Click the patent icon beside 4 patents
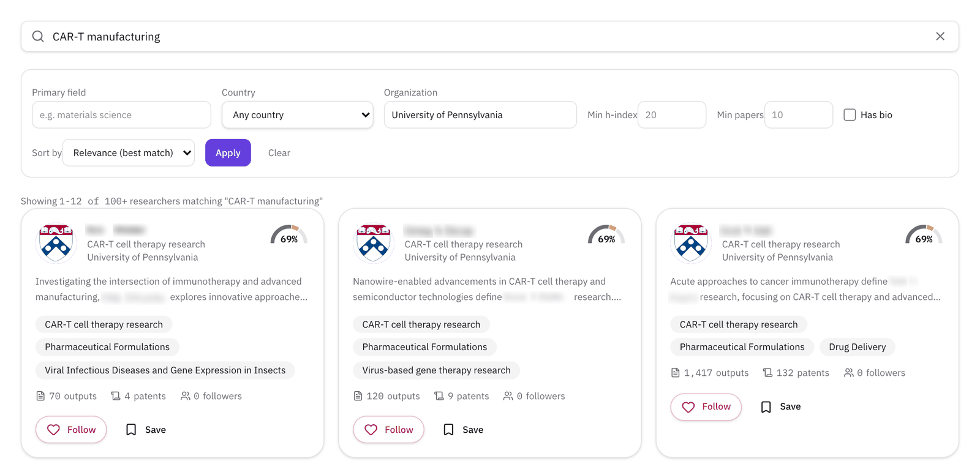The image size is (980, 464). 116,396
